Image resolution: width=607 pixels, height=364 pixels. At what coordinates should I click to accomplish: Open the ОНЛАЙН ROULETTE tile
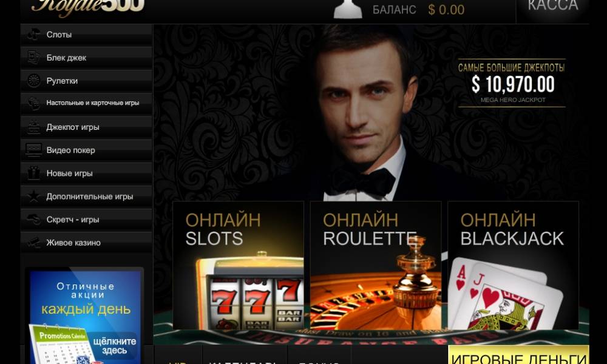pos(376,265)
